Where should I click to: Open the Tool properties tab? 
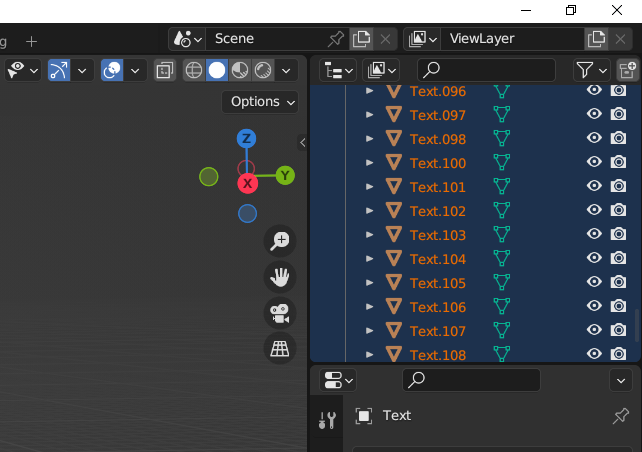point(327,420)
